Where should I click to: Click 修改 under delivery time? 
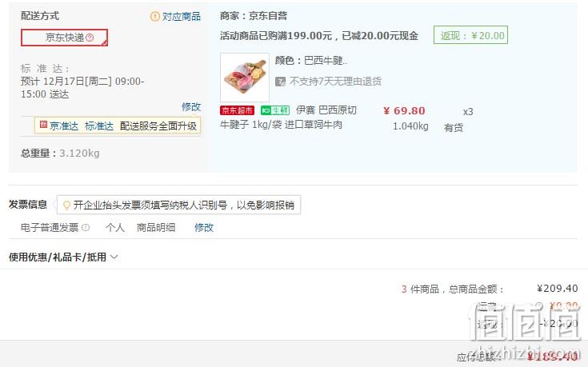click(x=191, y=107)
